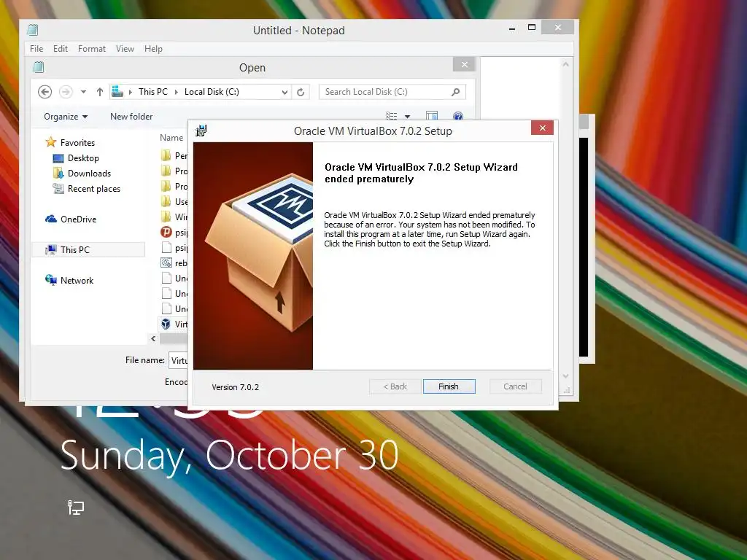The height and width of the screenshot is (560, 747).
Task: Select Recent places in navigation pane
Action: pos(87,189)
